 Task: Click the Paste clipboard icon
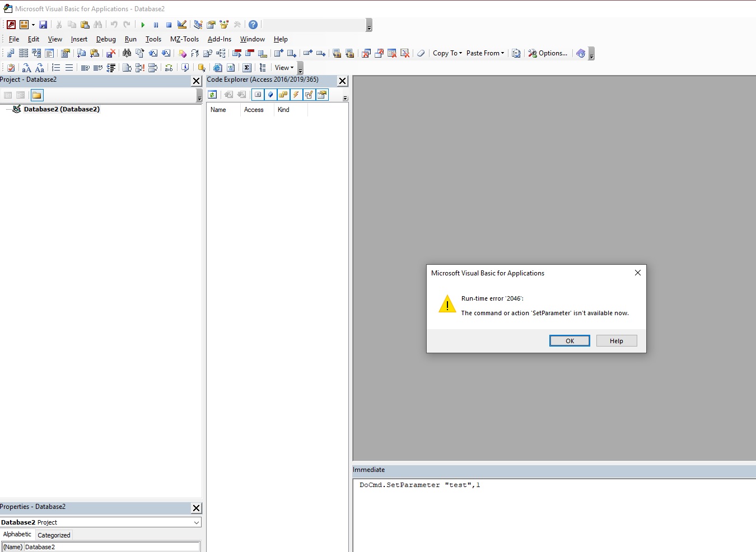pos(85,25)
